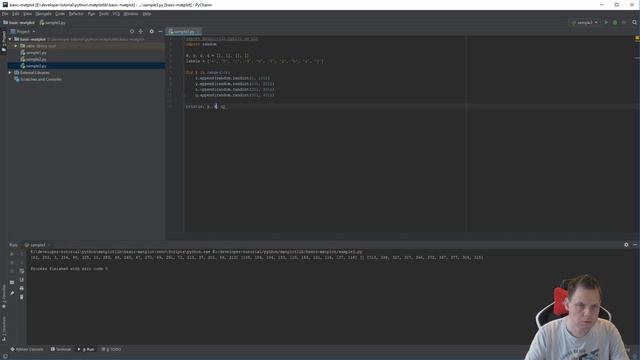
Task: Open Project panel settings gear
Action: click(151, 31)
